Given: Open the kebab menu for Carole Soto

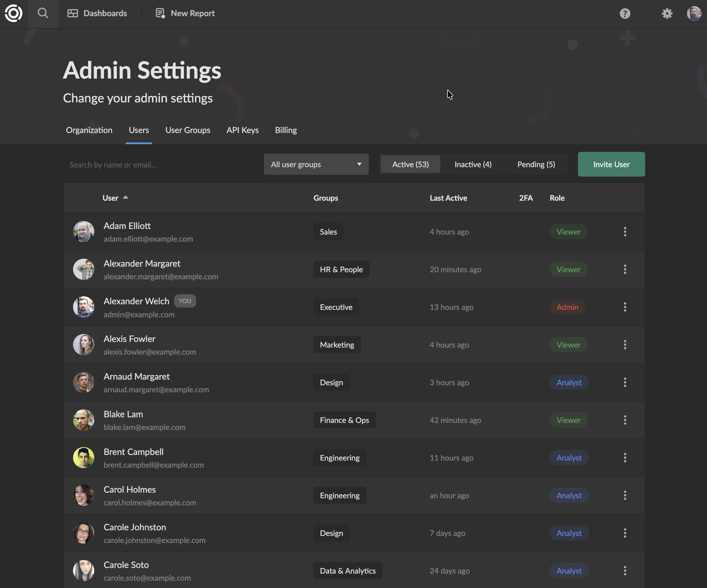Looking at the screenshot, I should (625, 571).
